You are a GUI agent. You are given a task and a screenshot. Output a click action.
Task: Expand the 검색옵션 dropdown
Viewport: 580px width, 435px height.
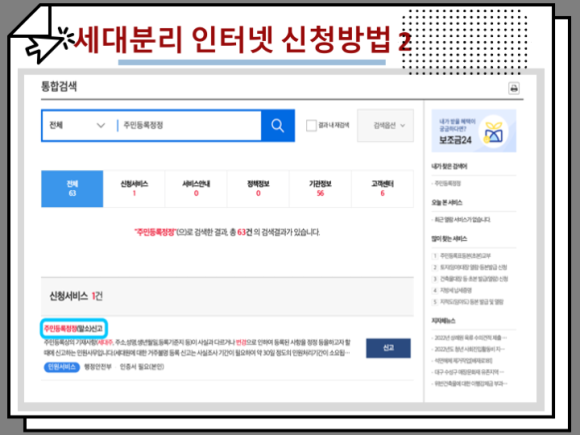(x=385, y=125)
